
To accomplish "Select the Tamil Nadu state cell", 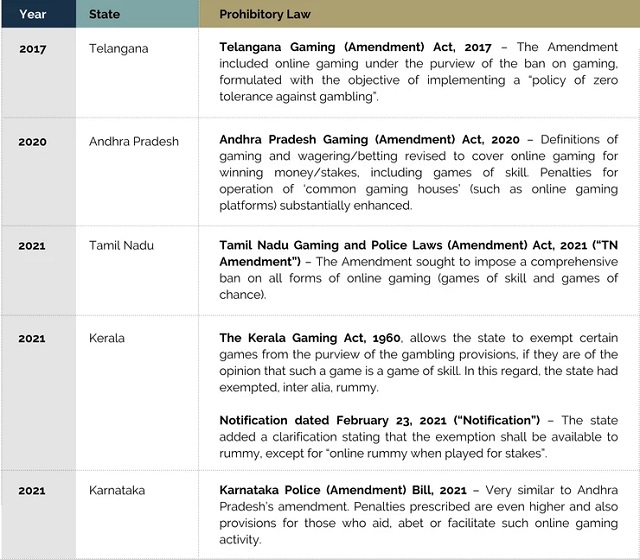I will 121,245.
